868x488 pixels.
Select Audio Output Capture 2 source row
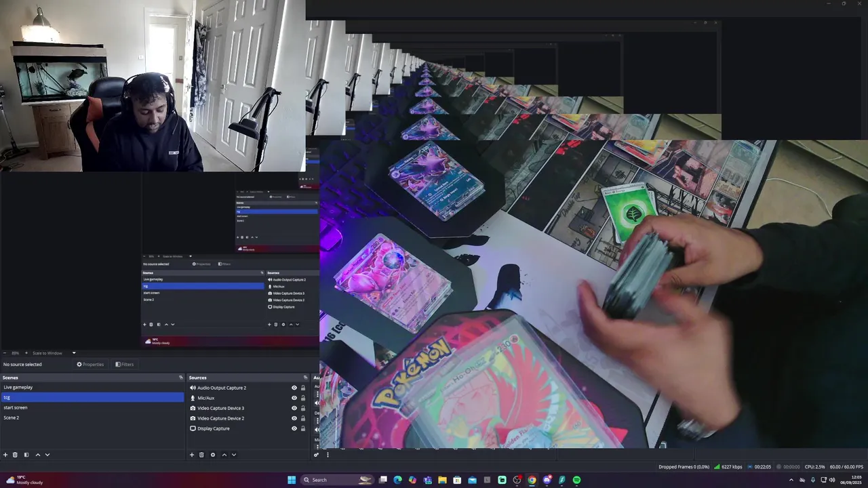[248, 388]
